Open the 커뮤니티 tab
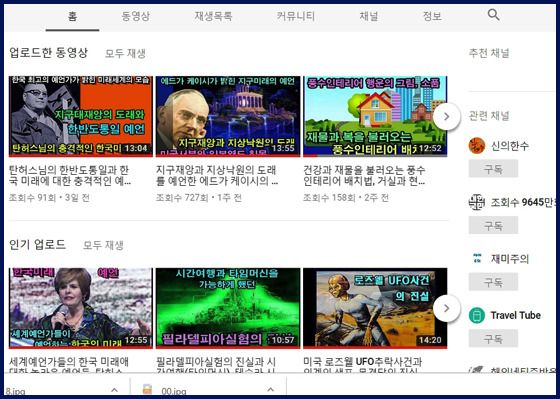 (x=296, y=16)
